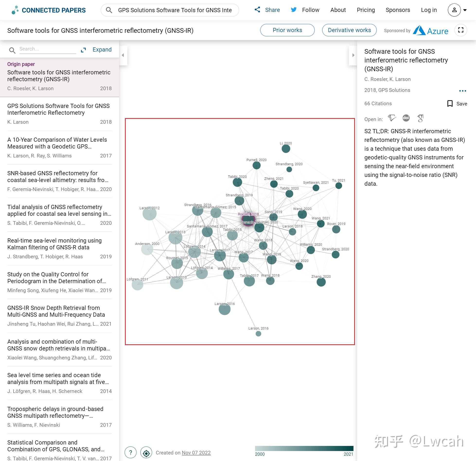
Task: Open paper via DOI icon
Action: pyautogui.click(x=406, y=118)
